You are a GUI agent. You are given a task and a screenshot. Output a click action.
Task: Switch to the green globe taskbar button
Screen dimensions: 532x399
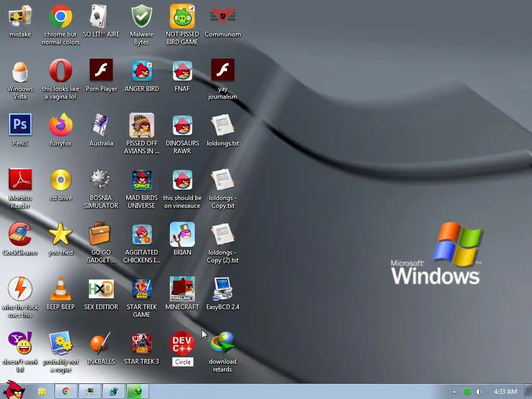(137, 392)
